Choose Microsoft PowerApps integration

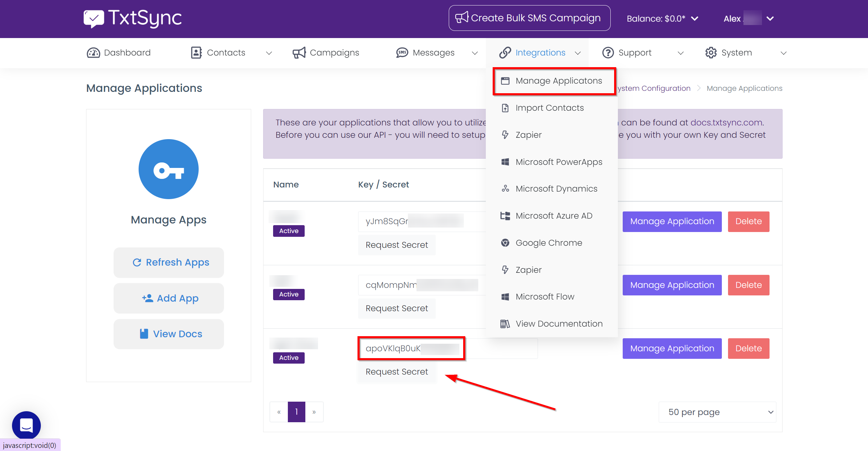click(x=552, y=162)
